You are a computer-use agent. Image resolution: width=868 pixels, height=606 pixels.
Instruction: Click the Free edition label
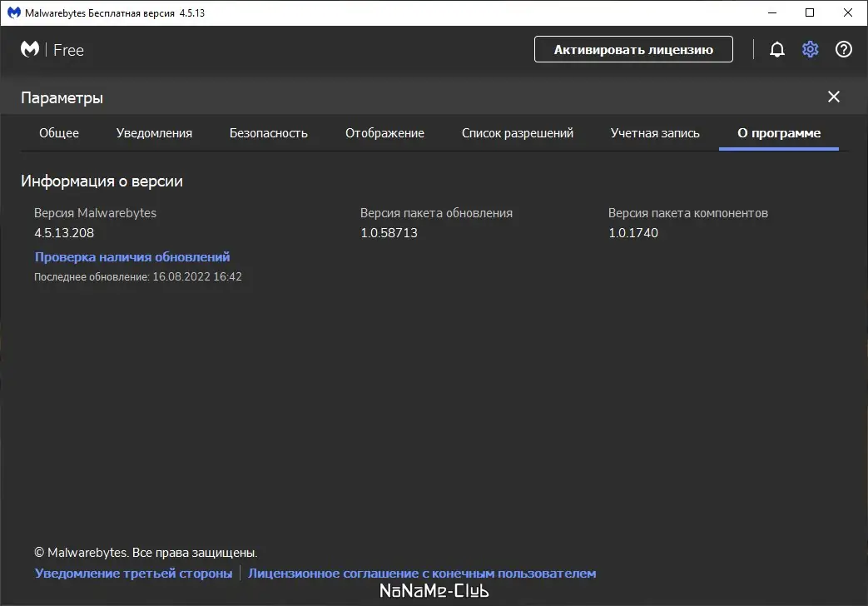tap(68, 50)
